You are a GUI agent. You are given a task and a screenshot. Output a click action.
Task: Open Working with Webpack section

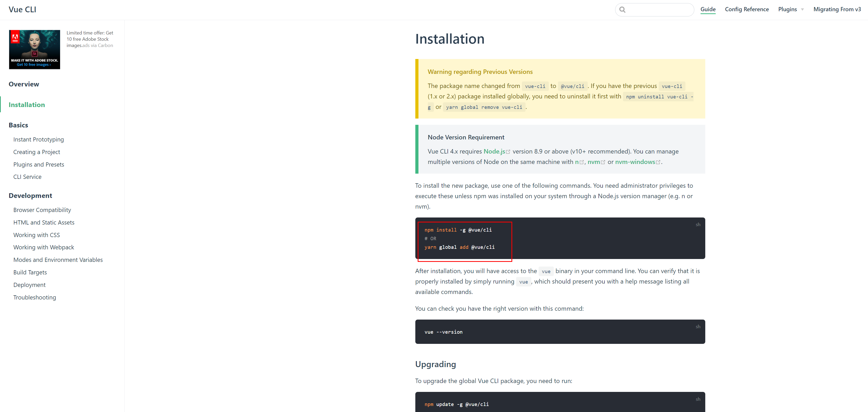pos(43,247)
